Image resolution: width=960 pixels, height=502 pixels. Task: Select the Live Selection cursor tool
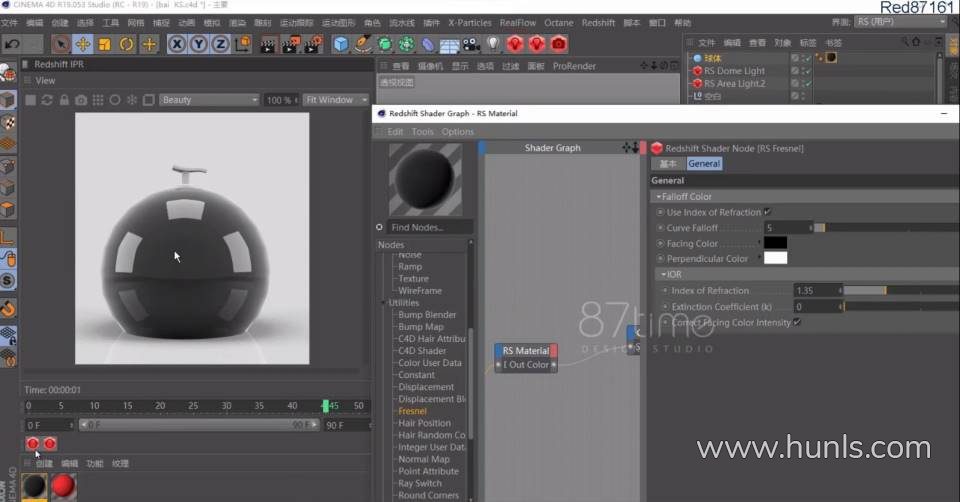click(x=61, y=44)
